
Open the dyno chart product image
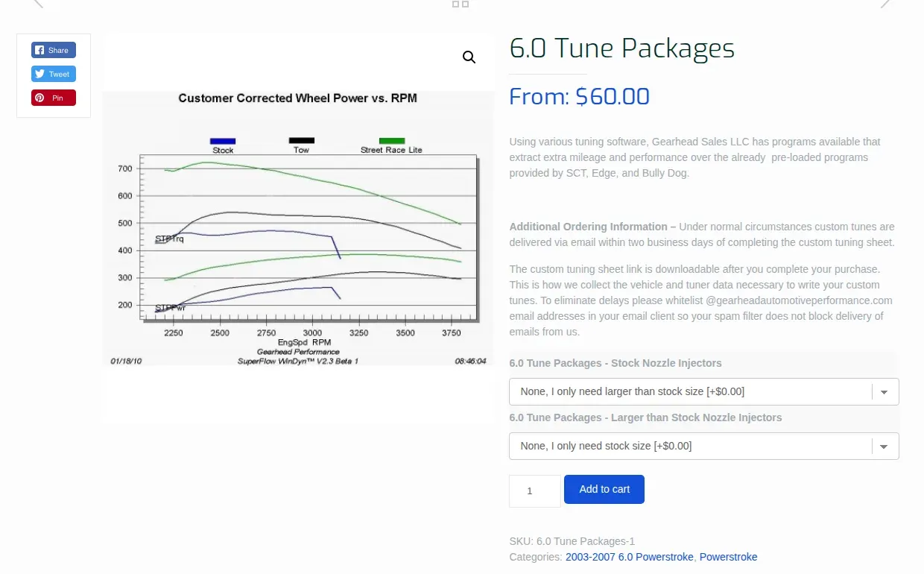pos(298,228)
